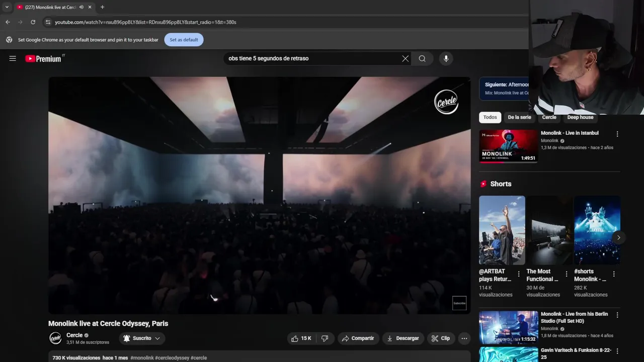Open the Siguiente mix playlist panel
Screen dimensions: 644x362
pyautogui.click(x=505, y=88)
